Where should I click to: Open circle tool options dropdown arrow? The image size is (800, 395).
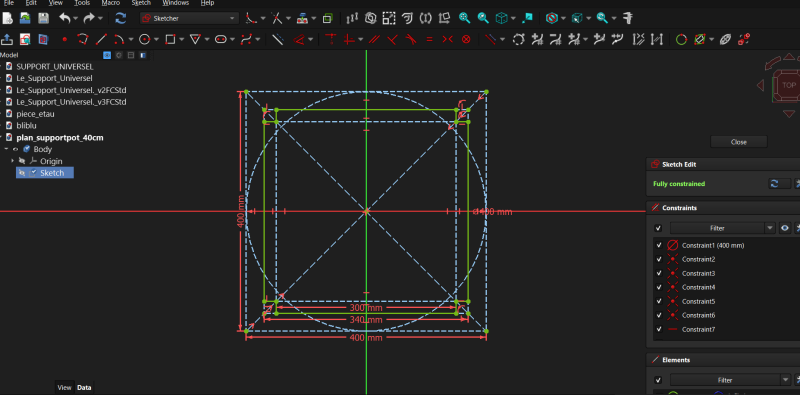[x=156, y=39]
